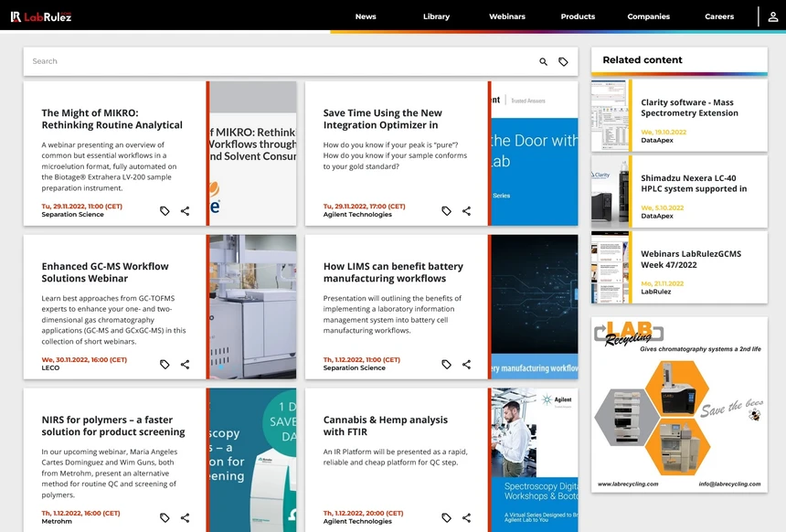This screenshot has height=532, width=786.
Task: Click the search magnifier icon
Action: [x=544, y=61]
